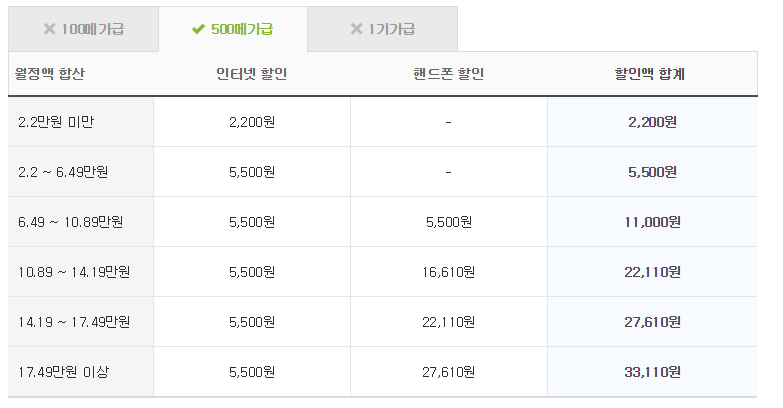Click the 6.49 ~ 10.89만원 row label
Image resolution: width=783 pixels, height=408 pixels.
coord(69,222)
